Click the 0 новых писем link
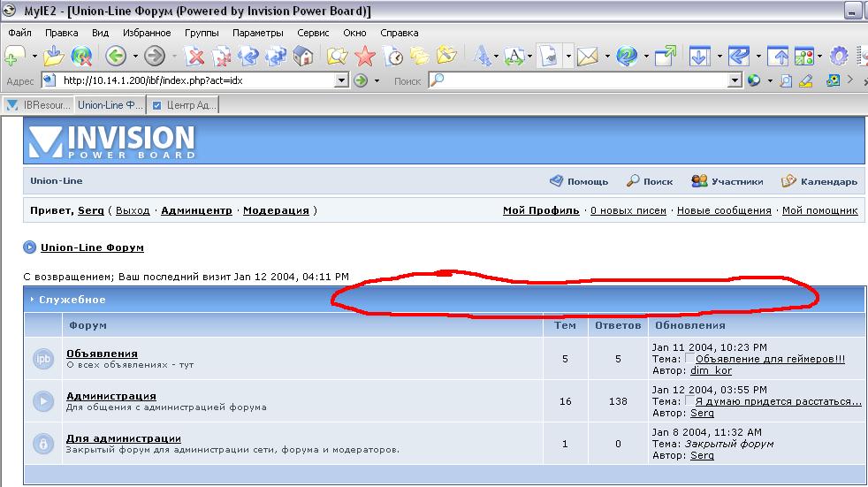Image resolution: width=868 pixels, height=487 pixels. tap(628, 210)
